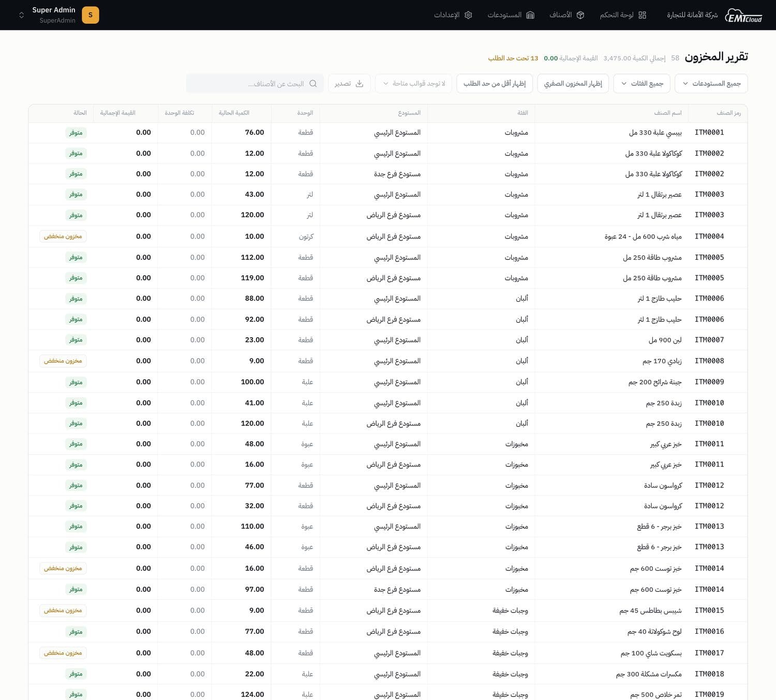Click the تصدير export button
This screenshot has width=776, height=700.
point(349,83)
